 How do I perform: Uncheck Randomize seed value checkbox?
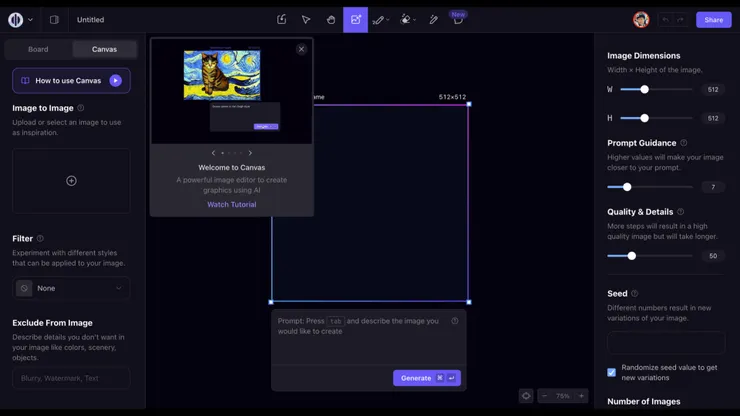[612, 373]
